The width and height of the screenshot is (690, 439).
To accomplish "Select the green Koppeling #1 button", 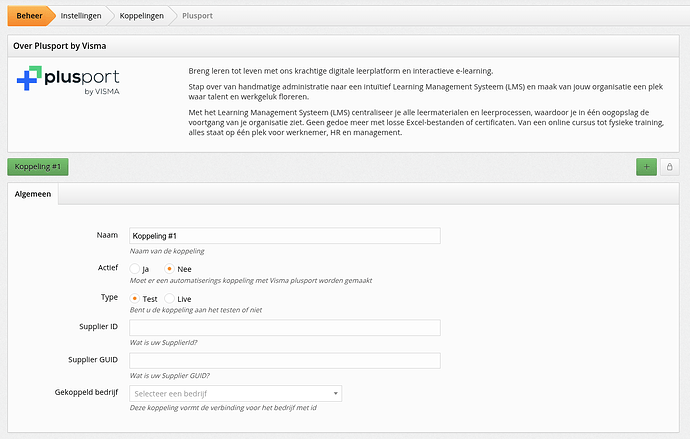I will coord(38,167).
